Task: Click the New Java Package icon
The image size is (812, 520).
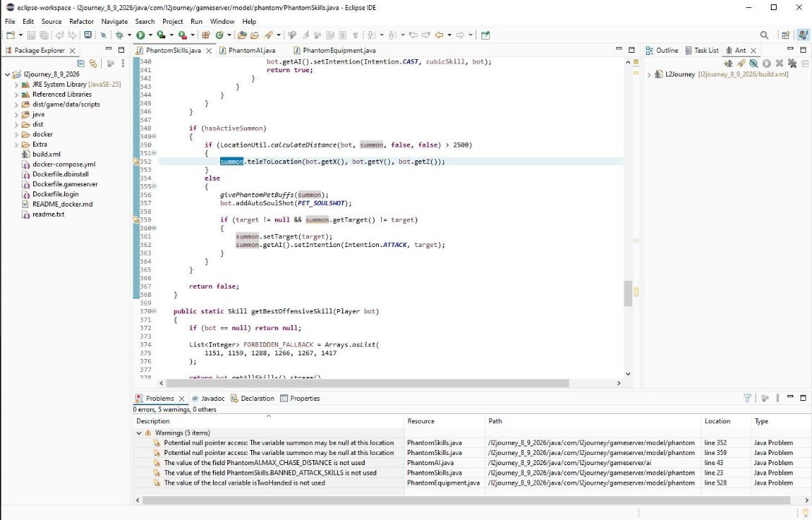Action: tap(206, 35)
